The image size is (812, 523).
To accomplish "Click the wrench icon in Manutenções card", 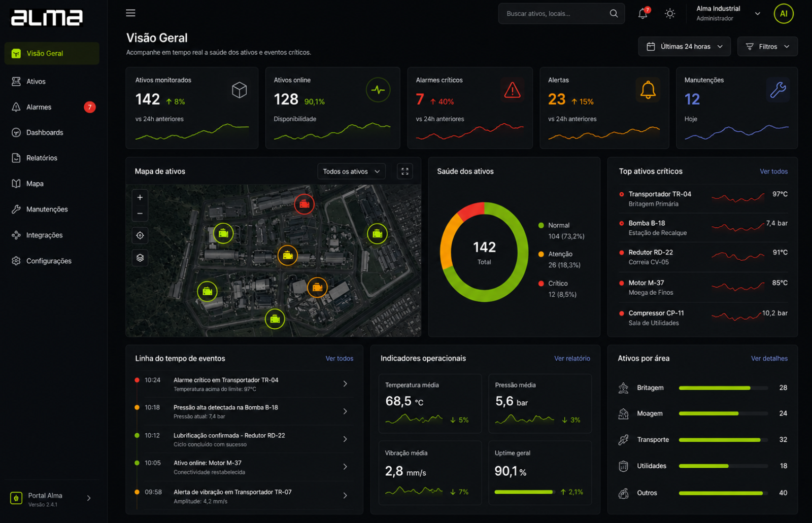I will click(x=778, y=90).
